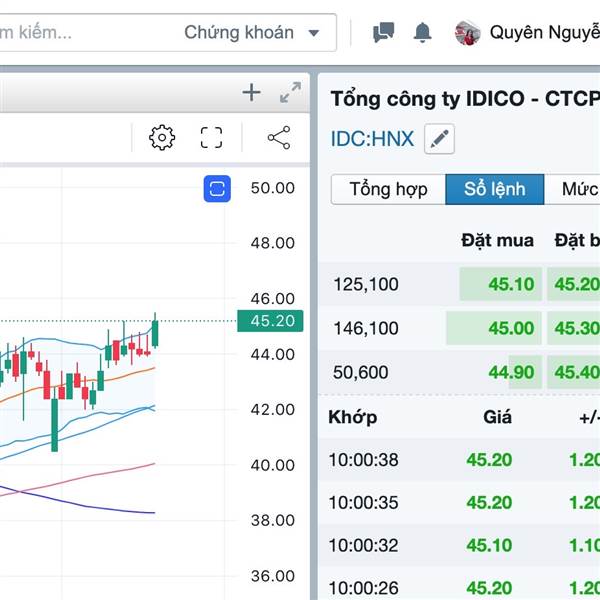Select the ask price 45.30
The height and width of the screenshot is (600, 600).
pos(574,328)
